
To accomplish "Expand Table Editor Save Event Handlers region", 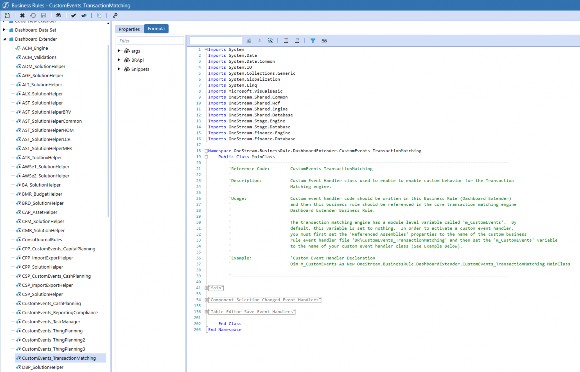I will click(207, 312).
